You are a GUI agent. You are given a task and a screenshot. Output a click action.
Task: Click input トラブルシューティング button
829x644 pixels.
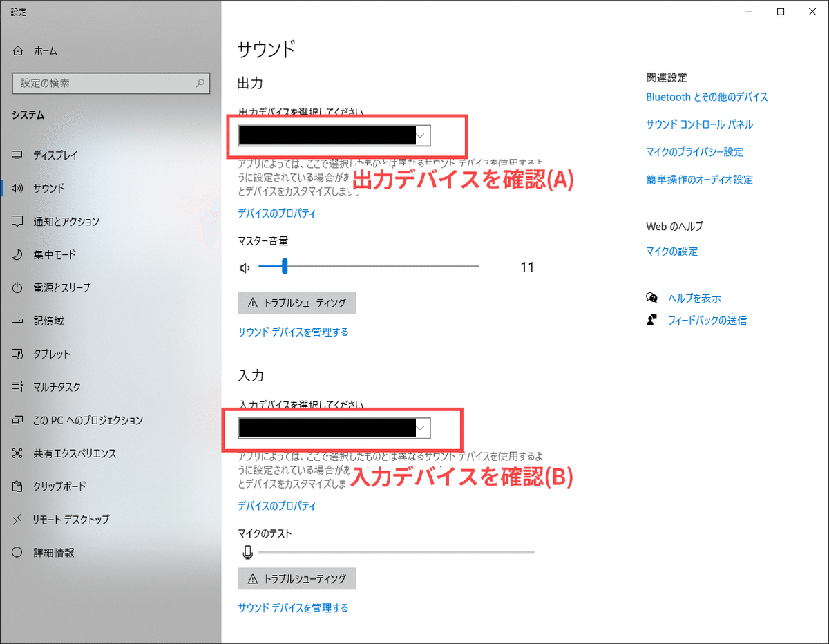tap(296, 578)
